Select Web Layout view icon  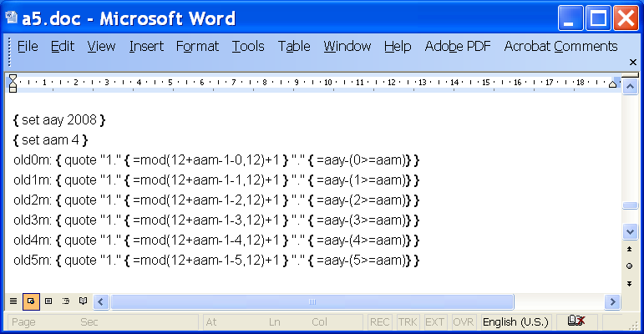31,301
